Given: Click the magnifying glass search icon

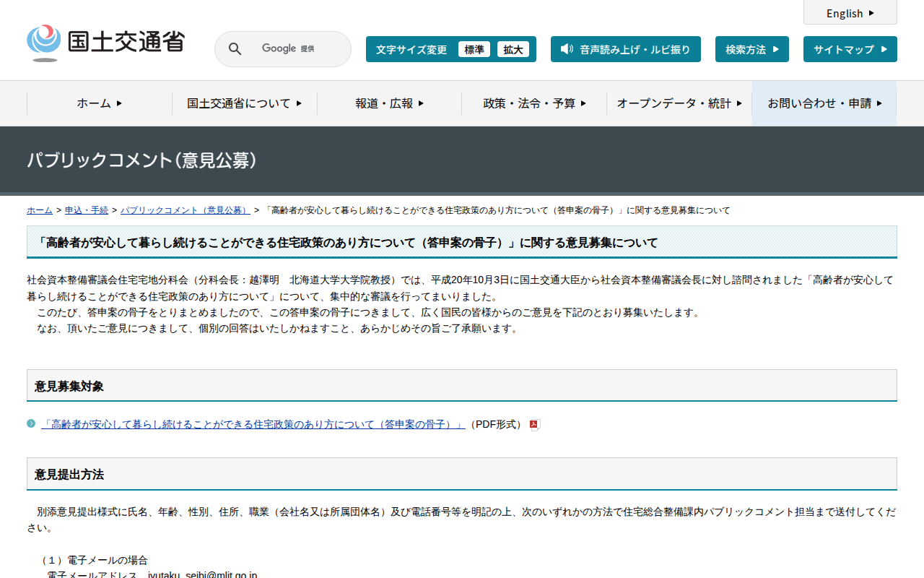Looking at the screenshot, I should 235,48.
